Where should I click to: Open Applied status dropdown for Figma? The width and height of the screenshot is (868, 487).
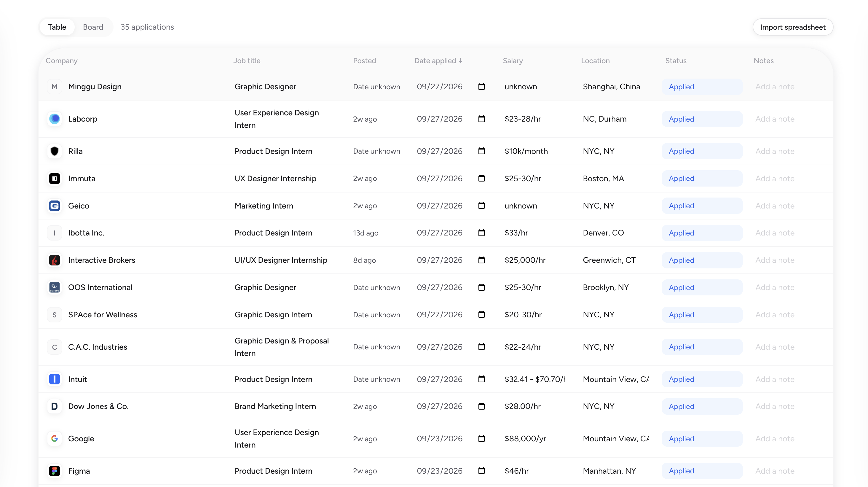702,471
